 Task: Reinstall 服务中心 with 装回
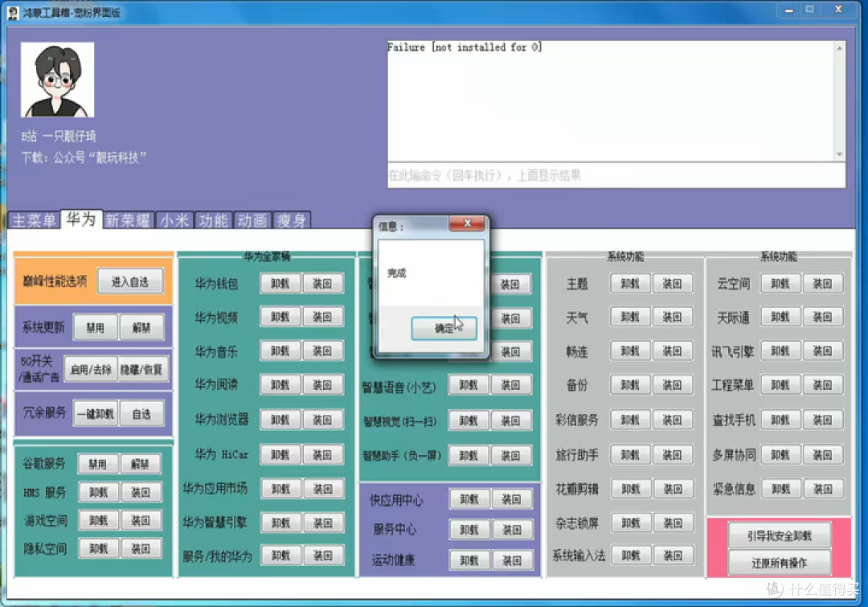[511, 530]
